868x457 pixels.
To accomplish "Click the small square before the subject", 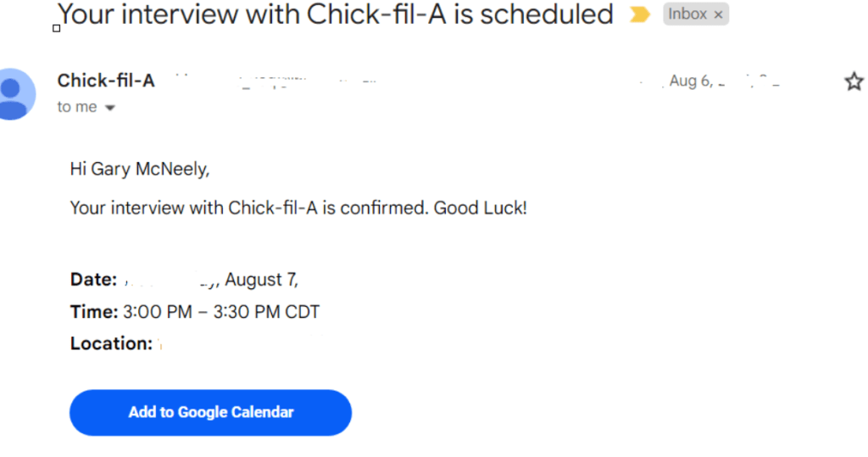I will [57, 28].
